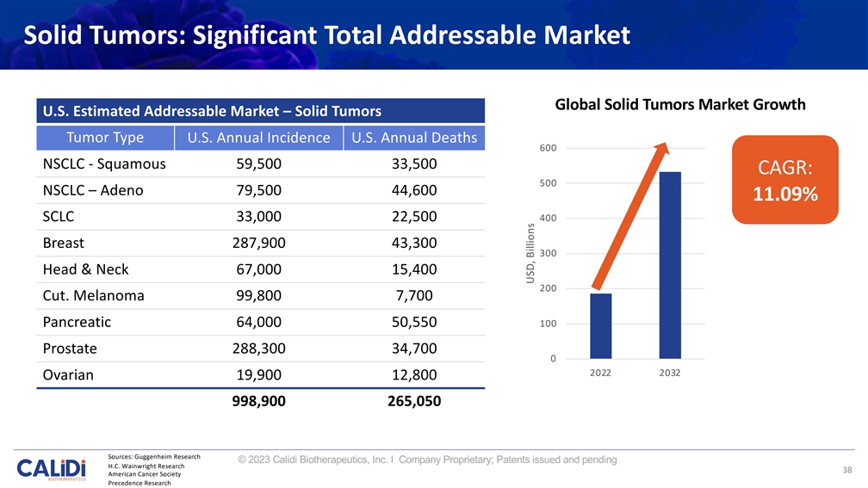
Task: Select the 2022 blue bar in chart
Action: [x=601, y=325]
